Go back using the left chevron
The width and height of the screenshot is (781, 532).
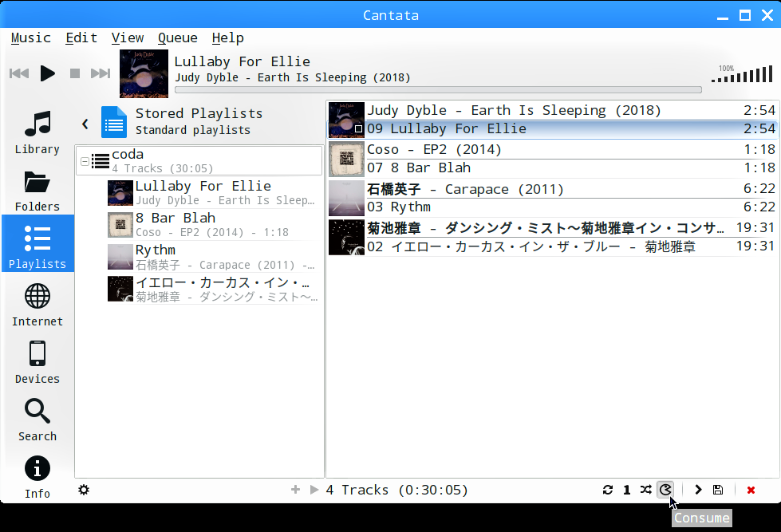coord(85,124)
